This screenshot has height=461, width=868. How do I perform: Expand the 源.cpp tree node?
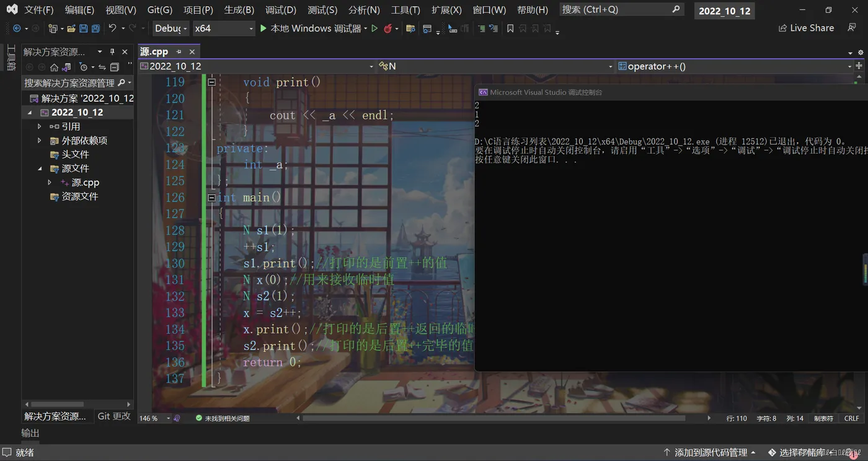pyautogui.click(x=50, y=183)
